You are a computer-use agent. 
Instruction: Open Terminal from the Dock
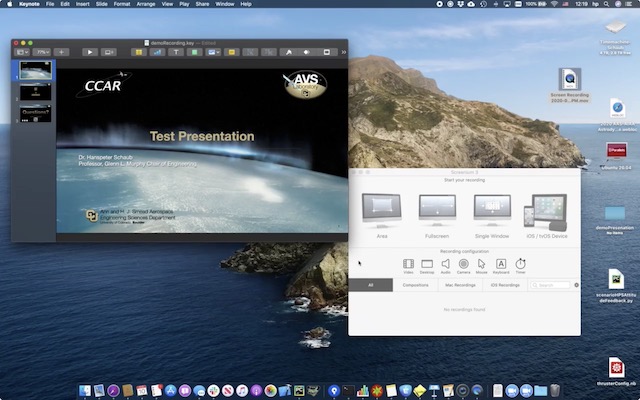click(x=348, y=391)
